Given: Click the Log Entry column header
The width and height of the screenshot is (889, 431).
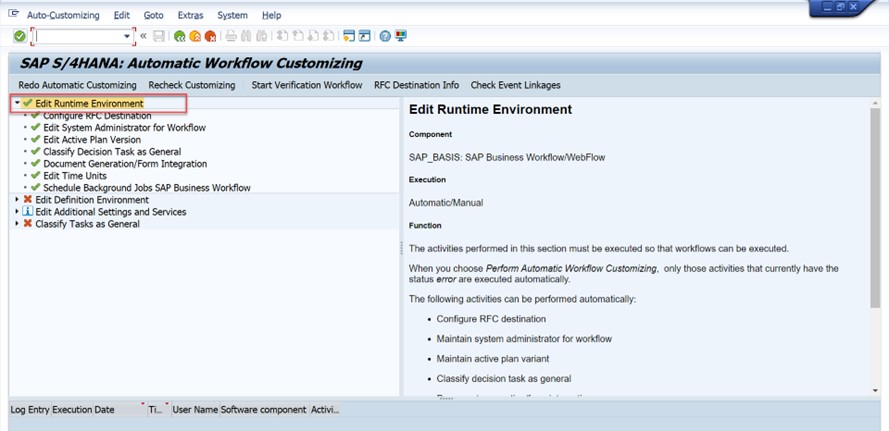Looking at the screenshot, I should pyautogui.click(x=30, y=409).
